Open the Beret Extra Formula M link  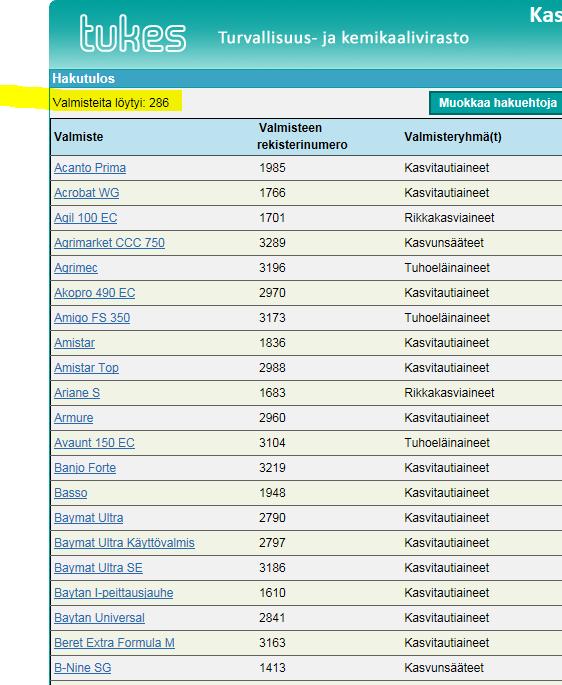click(x=114, y=643)
